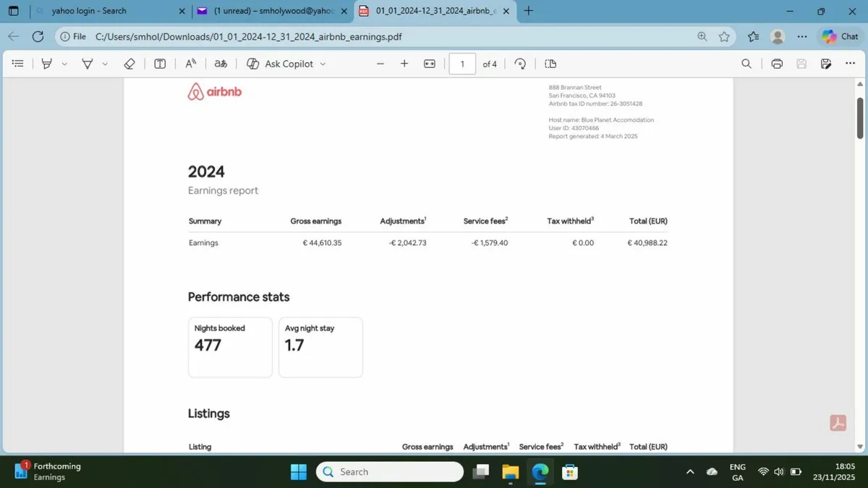This screenshot has height=488, width=868.
Task: Open PDF toolbar more options menu
Action: (x=851, y=64)
